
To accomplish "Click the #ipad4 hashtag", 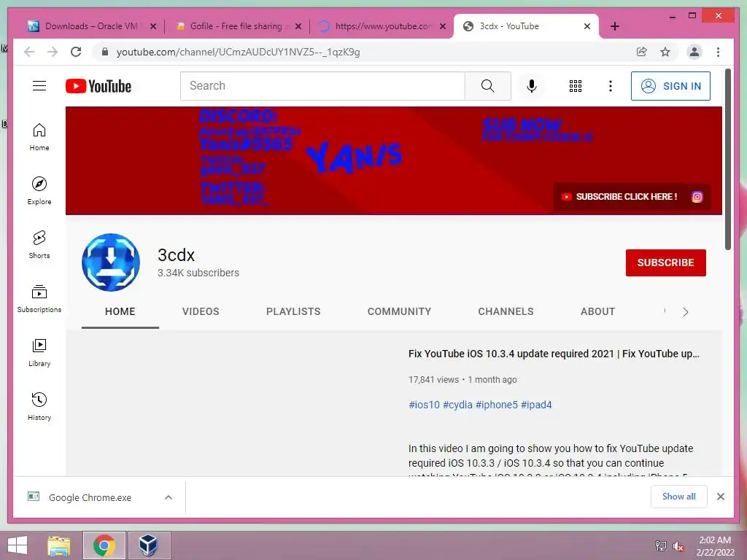I will [x=536, y=405].
